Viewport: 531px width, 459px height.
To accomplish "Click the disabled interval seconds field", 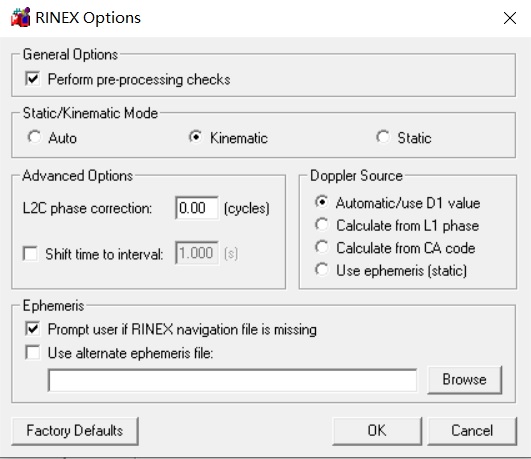I will point(197,253).
